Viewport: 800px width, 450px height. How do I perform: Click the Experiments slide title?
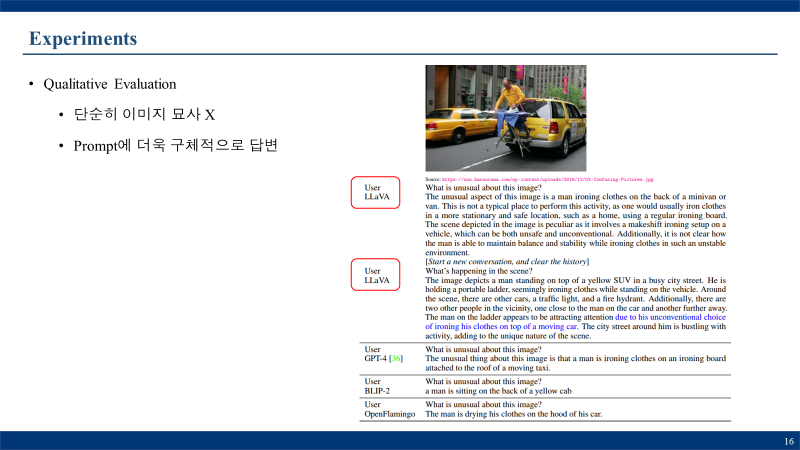(x=83, y=39)
